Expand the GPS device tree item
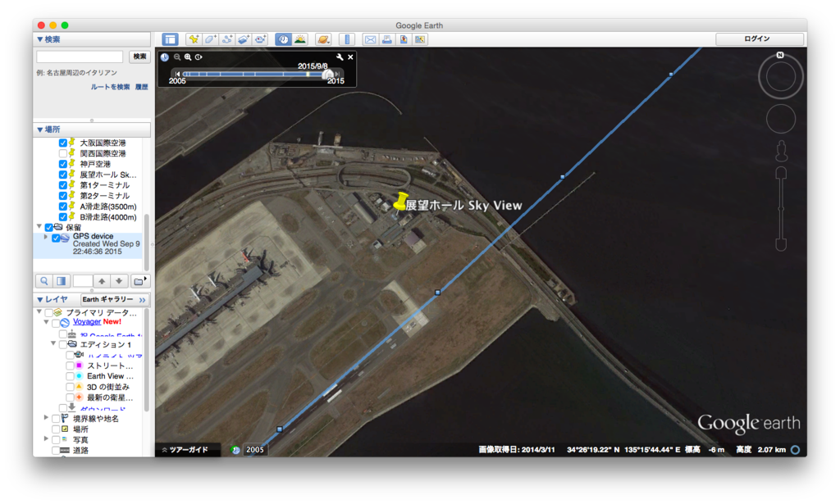Screen dimensions: 840x504 tap(46, 237)
